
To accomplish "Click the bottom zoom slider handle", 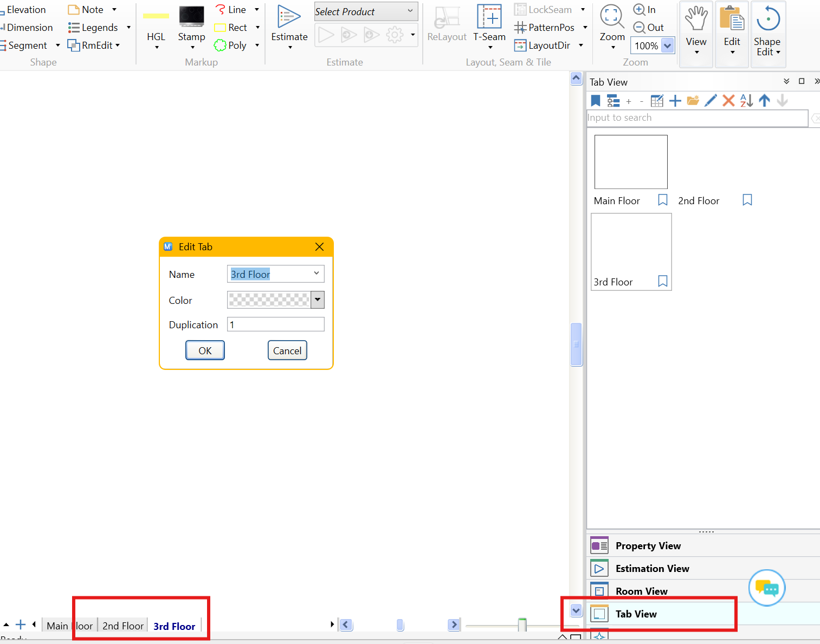I will tap(522, 625).
